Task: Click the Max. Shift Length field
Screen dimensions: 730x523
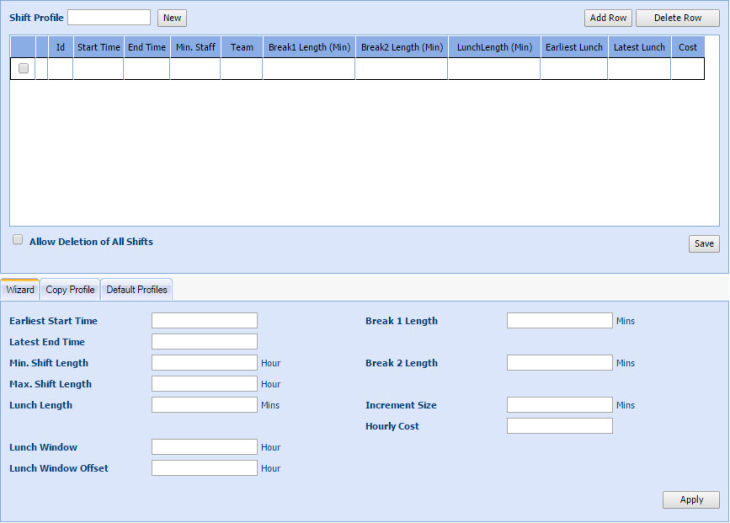Action: pos(204,384)
